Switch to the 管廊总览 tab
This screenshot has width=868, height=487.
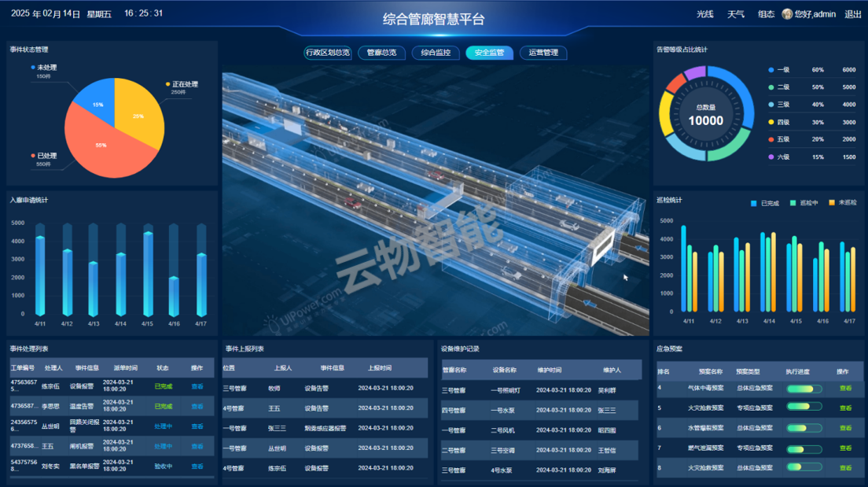[381, 53]
